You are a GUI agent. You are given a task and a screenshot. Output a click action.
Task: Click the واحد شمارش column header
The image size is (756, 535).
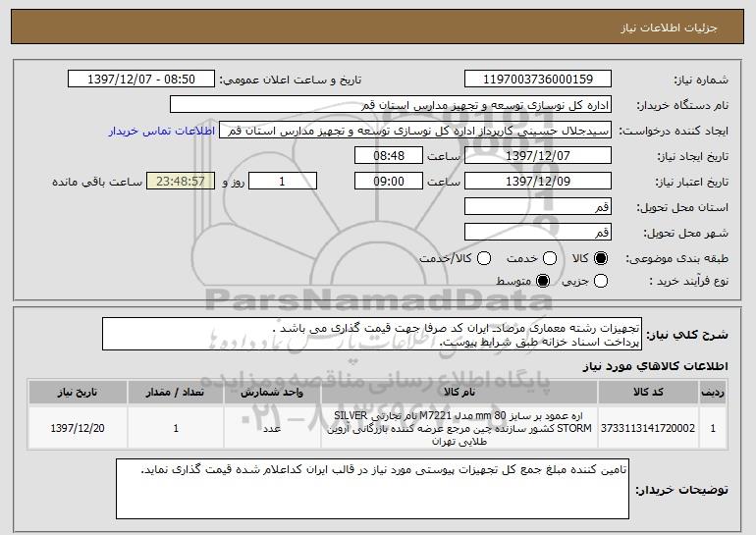pyautogui.click(x=272, y=393)
